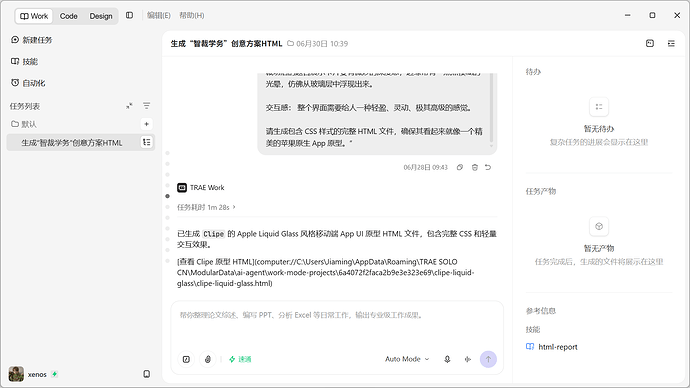Toggle the right side panel list icon
The height and width of the screenshot is (388, 690).
[x=671, y=43]
